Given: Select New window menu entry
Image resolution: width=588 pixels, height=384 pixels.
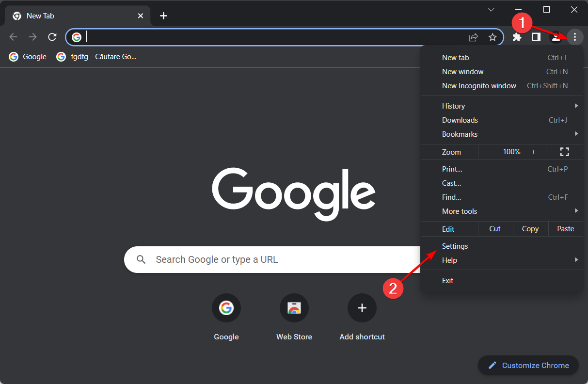Looking at the screenshot, I should click(x=502, y=71).
